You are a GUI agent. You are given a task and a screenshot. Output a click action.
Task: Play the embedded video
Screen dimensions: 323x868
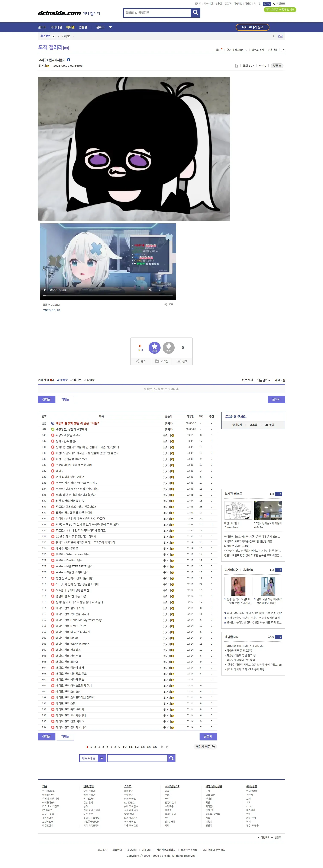(45, 290)
